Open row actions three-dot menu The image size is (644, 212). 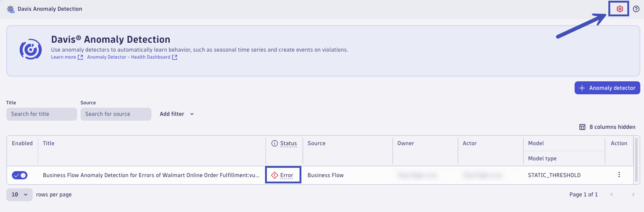[619, 175]
